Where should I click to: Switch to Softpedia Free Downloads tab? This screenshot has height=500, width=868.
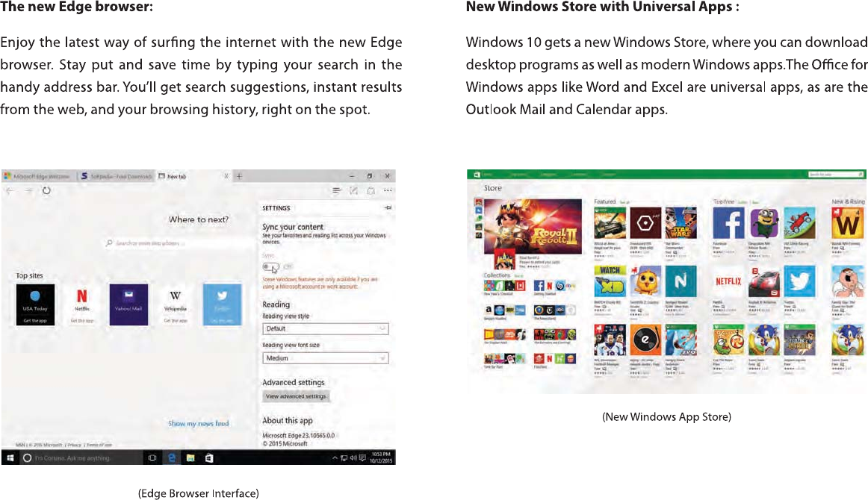(x=116, y=176)
